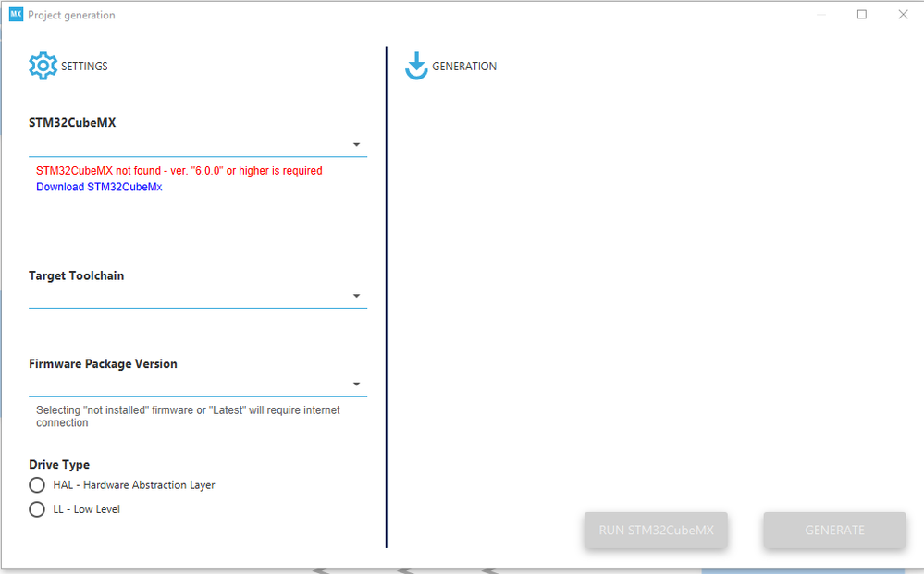924x574 pixels.
Task: Click the Target Toolchain heading
Action: pos(77,275)
